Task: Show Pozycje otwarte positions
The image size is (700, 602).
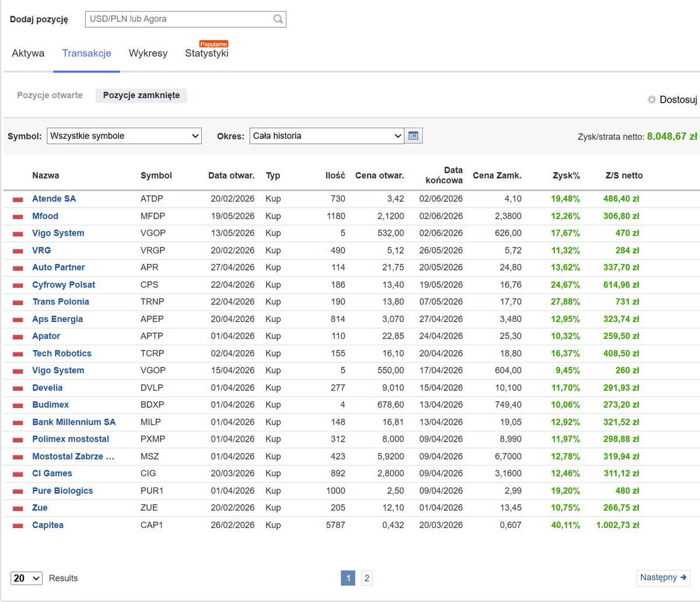Action: pyautogui.click(x=50, y=95)
